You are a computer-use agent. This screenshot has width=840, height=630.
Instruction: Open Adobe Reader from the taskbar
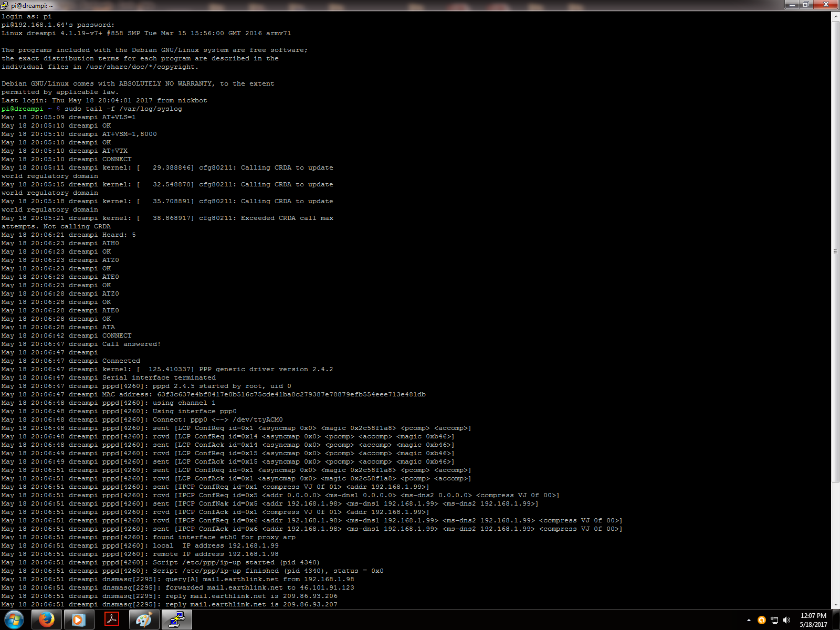click(112, 620)
